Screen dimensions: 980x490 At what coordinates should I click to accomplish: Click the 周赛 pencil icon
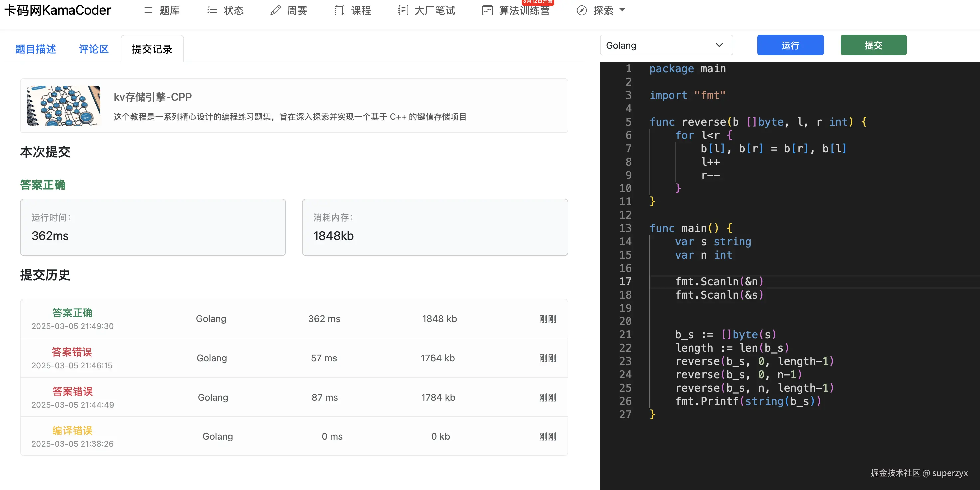click(275, 10)
